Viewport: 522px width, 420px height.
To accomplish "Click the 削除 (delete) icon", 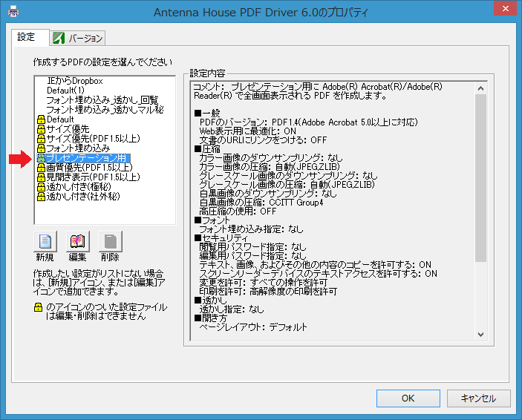I will pyautogui.click(x=110, y=241).
